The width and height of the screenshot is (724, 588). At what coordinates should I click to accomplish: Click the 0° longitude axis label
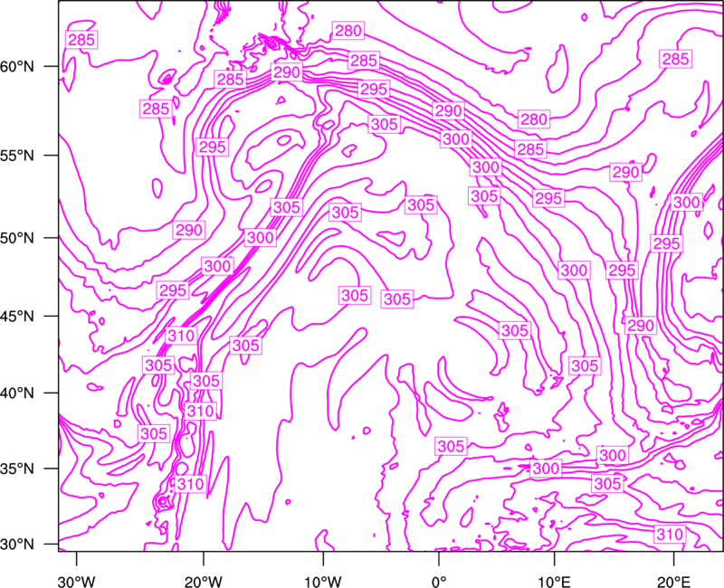point(439,582)
